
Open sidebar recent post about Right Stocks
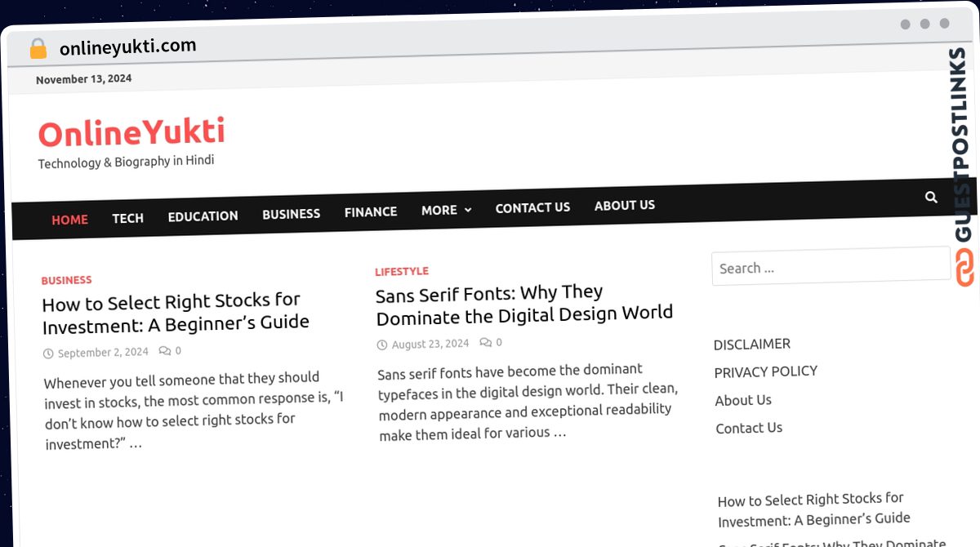813,509
